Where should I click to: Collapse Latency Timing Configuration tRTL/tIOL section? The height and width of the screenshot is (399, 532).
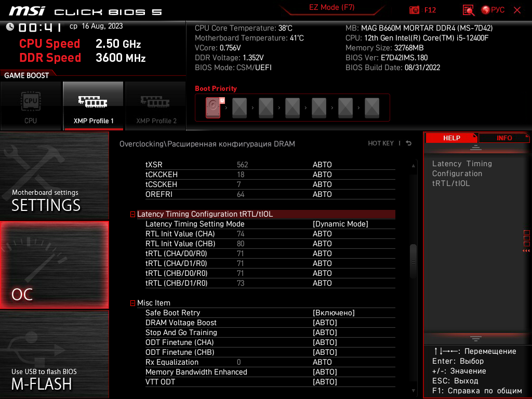[x=132, y=215]
